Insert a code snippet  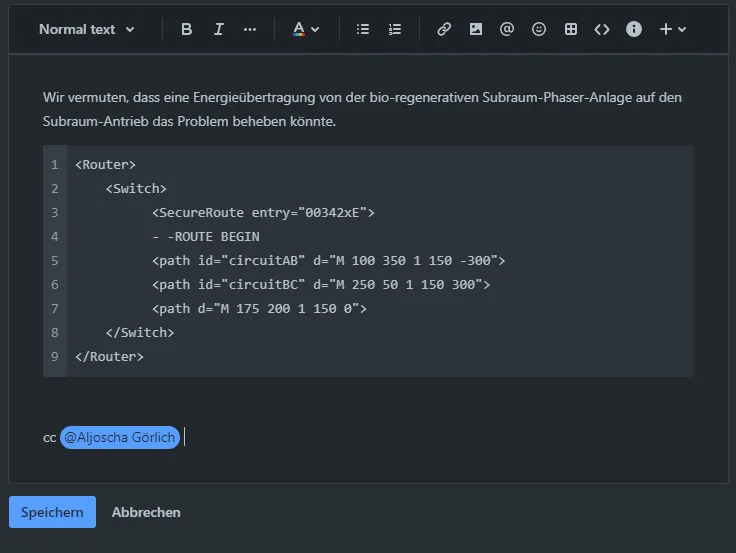[x=602, y=30]
